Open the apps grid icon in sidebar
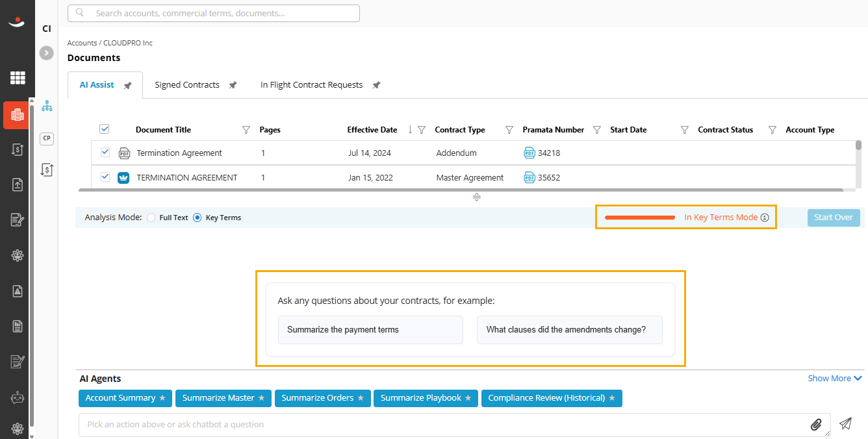This screenshot has height=439, width=868. [x=18, y=78]
